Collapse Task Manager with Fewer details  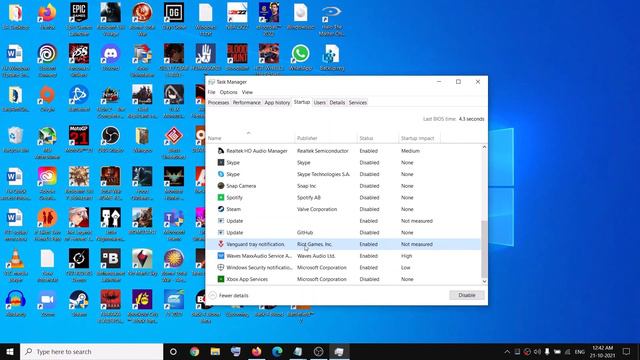[229, 295]
